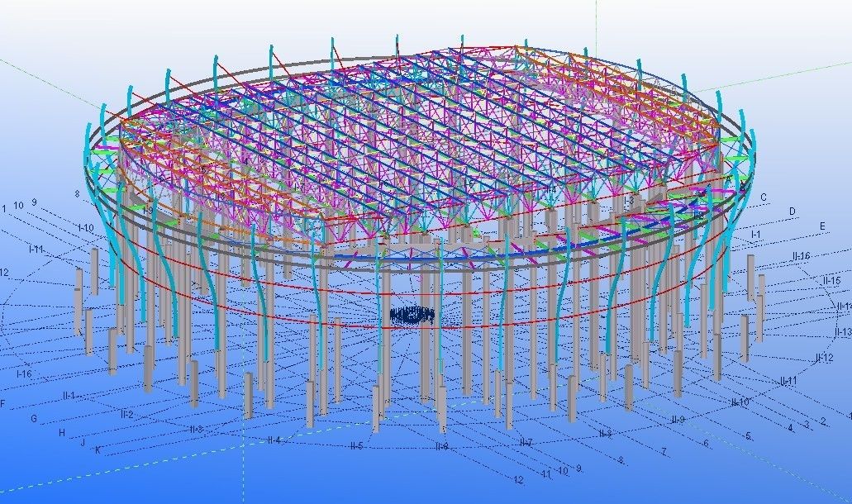The image size is (852, 504).
Task: Select grid axis letter K
Action: coord(98,450)
